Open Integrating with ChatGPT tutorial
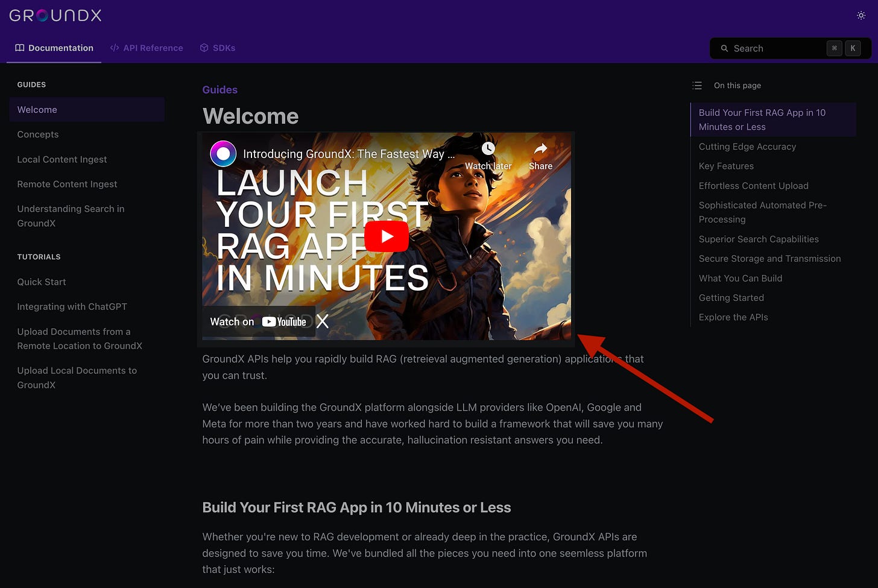The width and height of the screenshot is (878, 588). (72, 306)
